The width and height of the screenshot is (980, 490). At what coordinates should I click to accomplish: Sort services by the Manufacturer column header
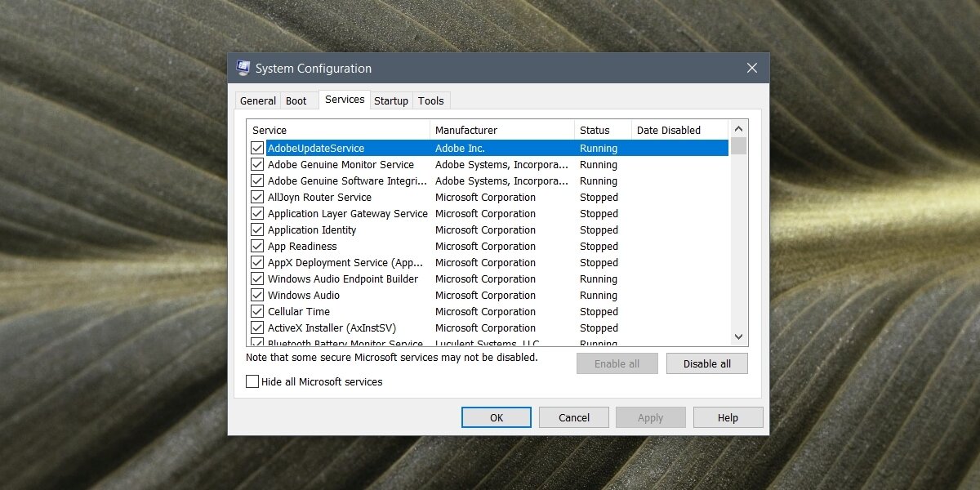[x=501, y=130]
